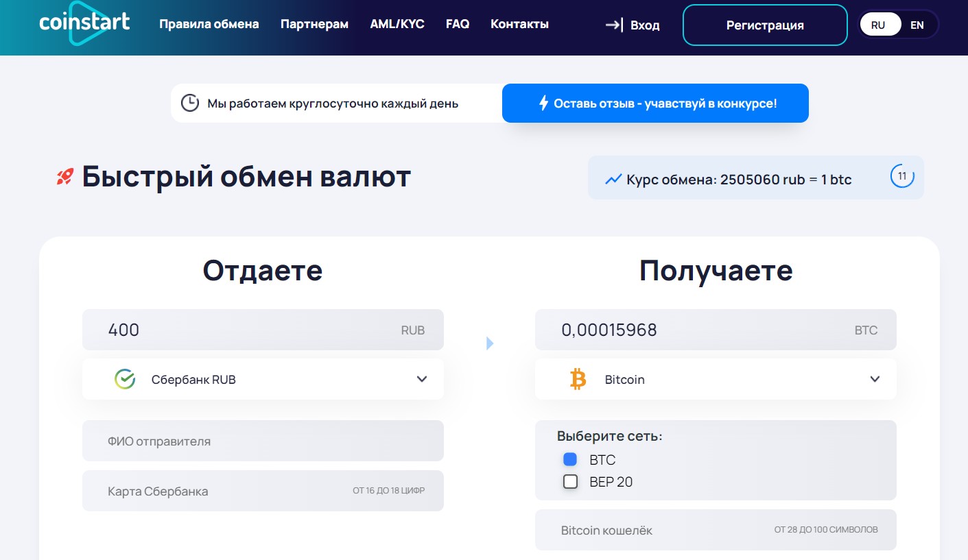Click Оставь отзыв - учавствуй в конкурсе button
Screen dimensions: 968x560
coord(655,104)
